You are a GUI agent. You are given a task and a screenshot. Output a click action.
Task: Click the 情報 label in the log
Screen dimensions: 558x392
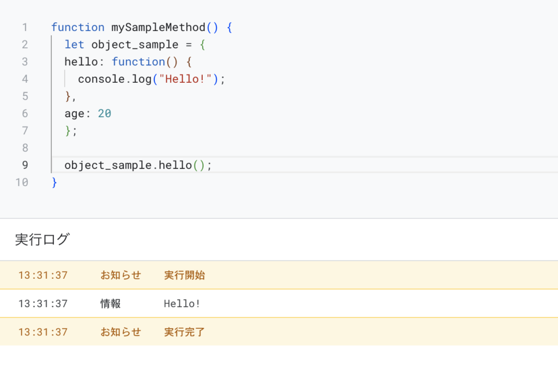coord(110,304)
